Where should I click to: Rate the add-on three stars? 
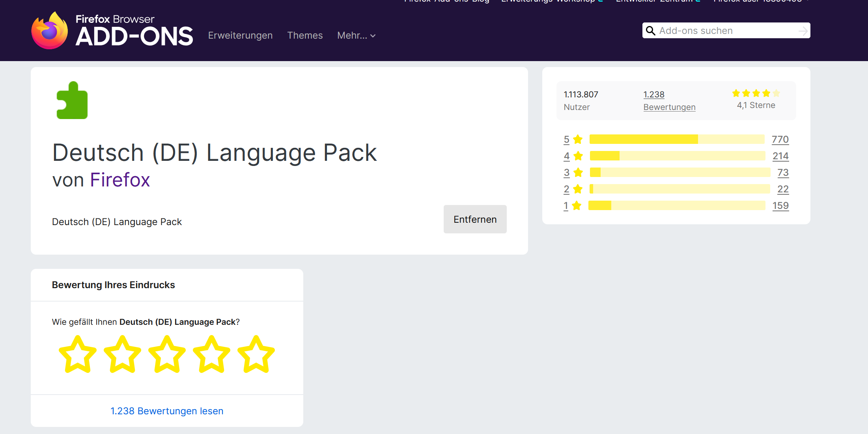coord(167,354)
